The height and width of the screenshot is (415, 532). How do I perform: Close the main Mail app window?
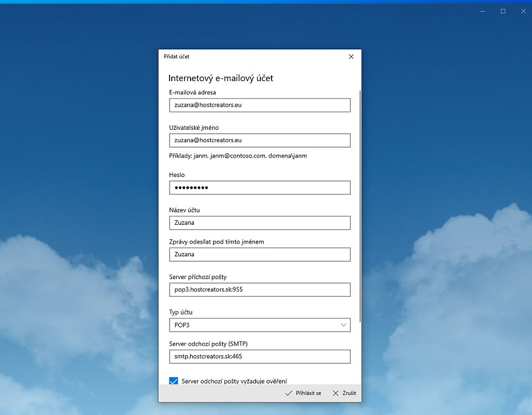(x=523, y=11)
